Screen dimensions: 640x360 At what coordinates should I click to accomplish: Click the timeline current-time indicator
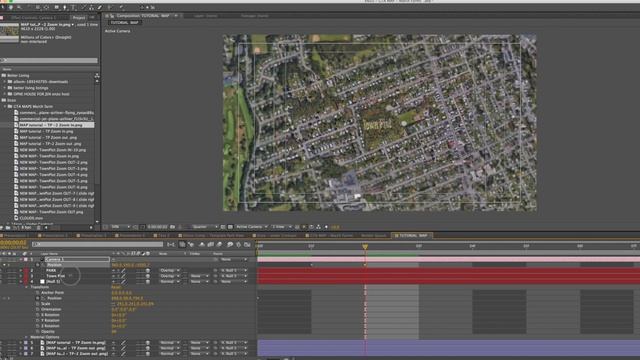tap(365, 247)
